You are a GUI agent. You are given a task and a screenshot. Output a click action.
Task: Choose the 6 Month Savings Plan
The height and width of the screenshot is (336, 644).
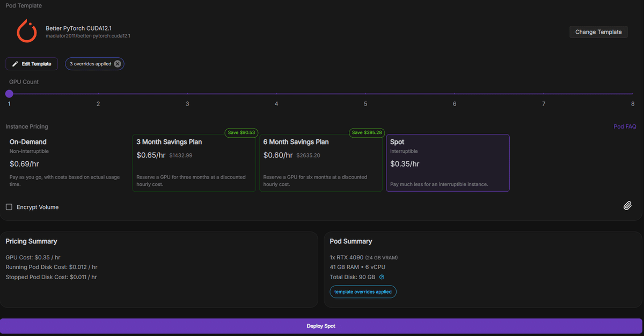pos(320,163)
